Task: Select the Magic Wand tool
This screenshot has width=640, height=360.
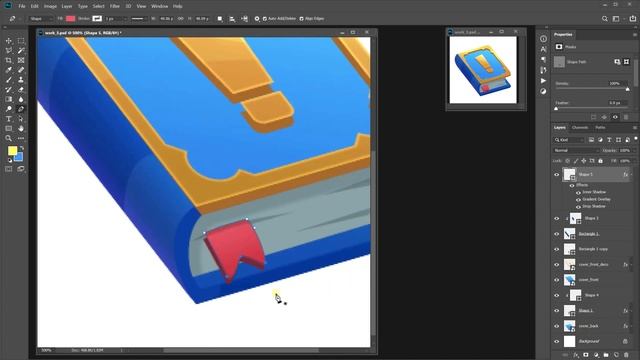Action: (x=21, y=51)
